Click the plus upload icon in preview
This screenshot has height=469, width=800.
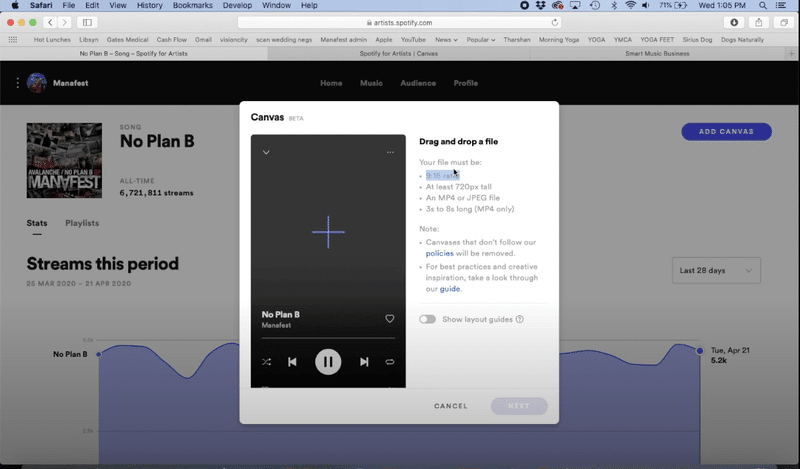coord(328,232)
